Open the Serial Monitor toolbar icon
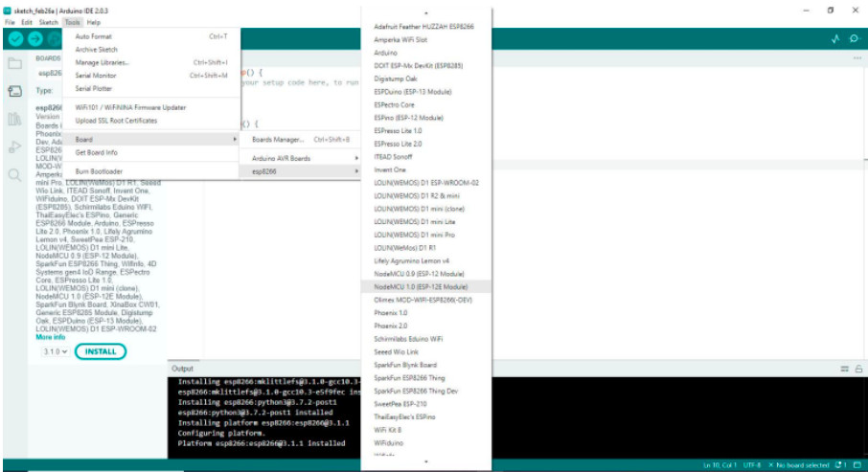The image size is (868, 472). click(x=855, y=38)
